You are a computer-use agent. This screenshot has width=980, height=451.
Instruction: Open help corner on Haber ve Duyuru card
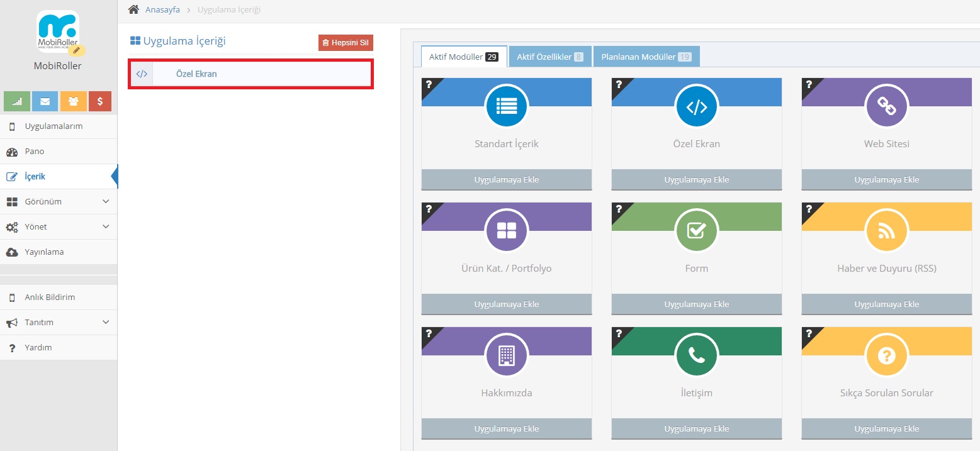[x=809, y=209]
